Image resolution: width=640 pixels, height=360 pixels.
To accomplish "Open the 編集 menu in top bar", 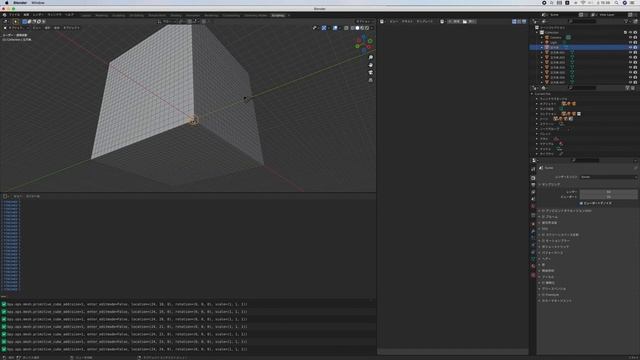I will pos(26,15).
